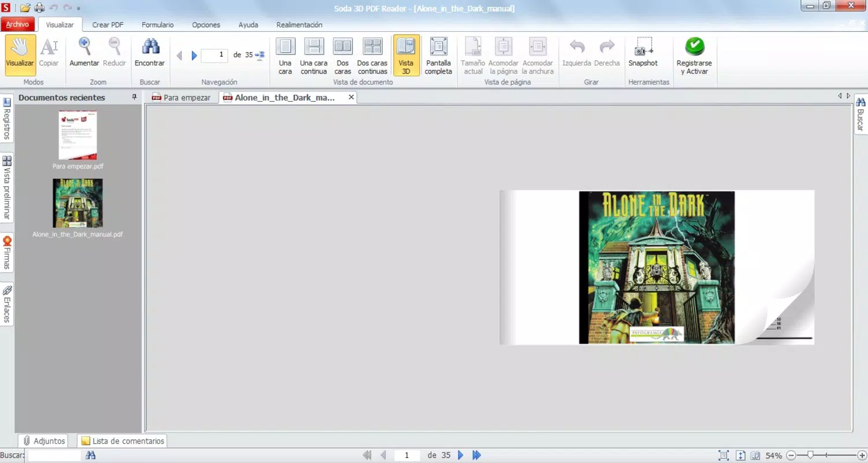
Task: Click Acomodar la página fit option
Action: (x=503, y=55)
